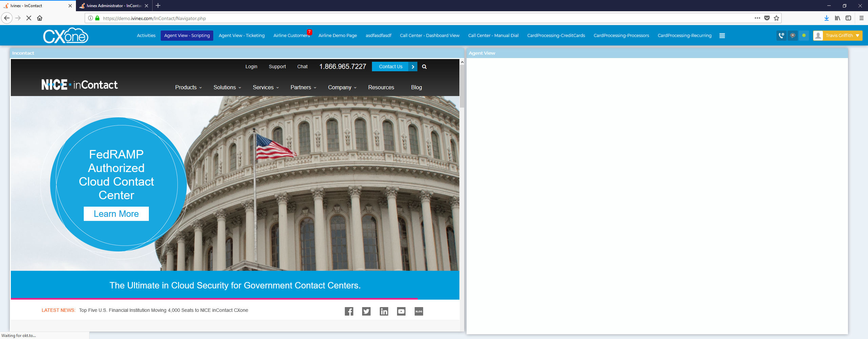
Task: Open the Twitter social icon
Action: click(366, 311)
